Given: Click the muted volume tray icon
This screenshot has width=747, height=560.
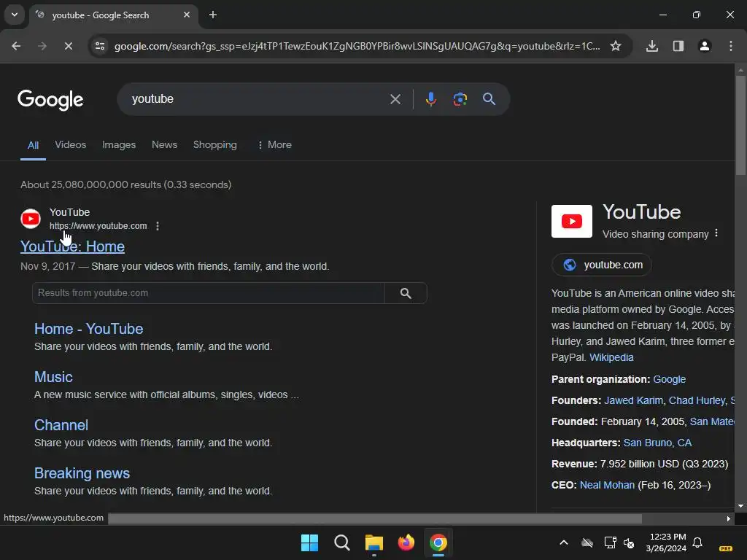Looking at the screenshot, I should [629, 542].
